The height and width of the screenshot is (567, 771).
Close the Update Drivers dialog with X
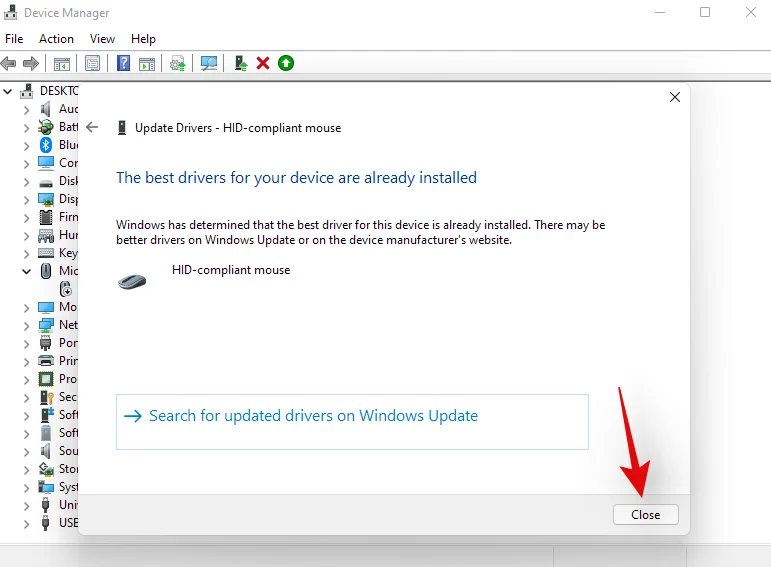[x=675, y=97]
